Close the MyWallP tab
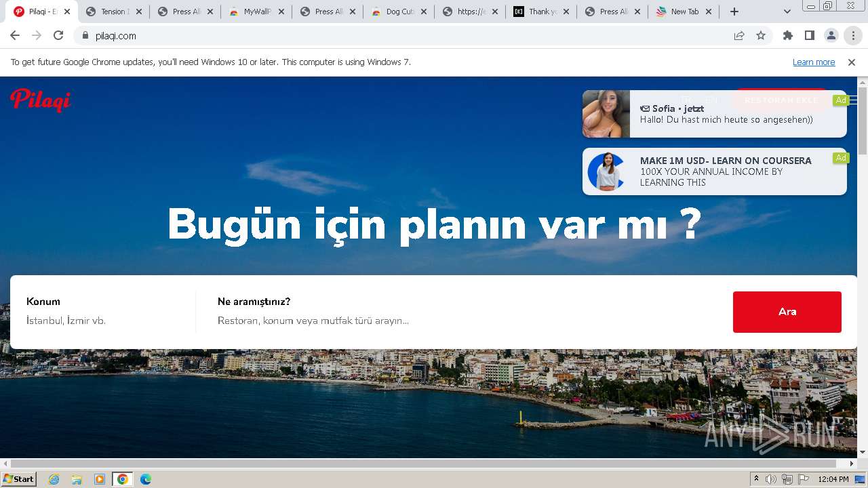 pos(281,12)
